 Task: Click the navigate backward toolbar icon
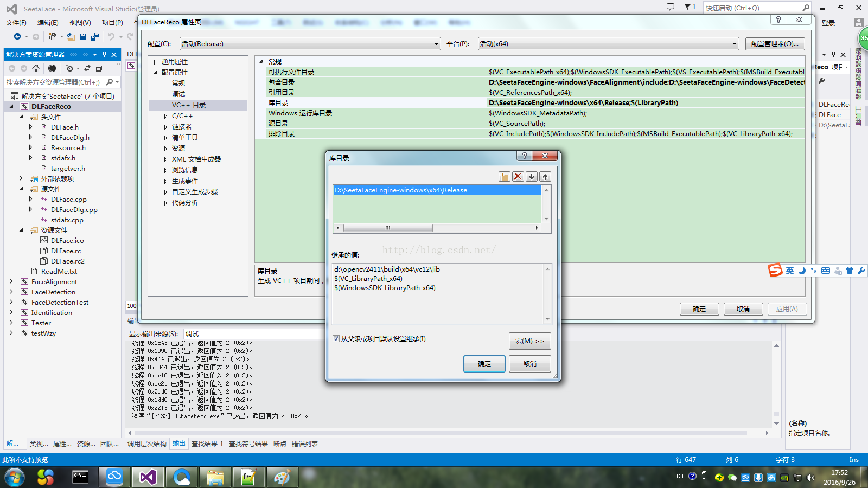click(x=17, y=36)
